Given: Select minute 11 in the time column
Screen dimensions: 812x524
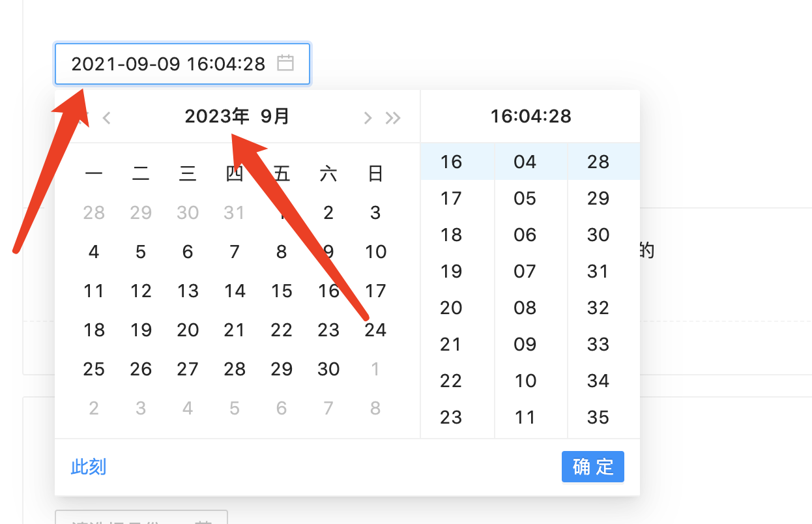Looking at the screenshot, I should pyautogui.click(x=524, y=417).
